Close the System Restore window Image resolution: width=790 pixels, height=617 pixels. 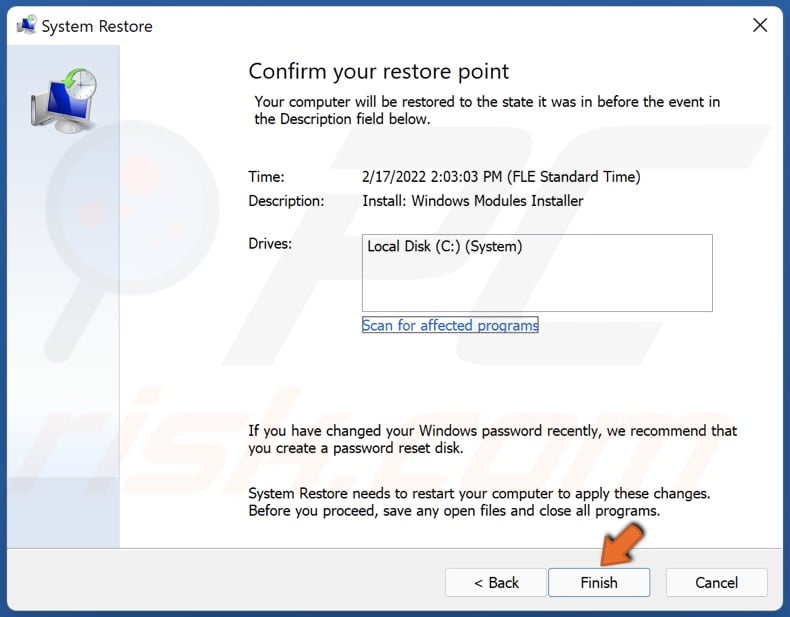pyautogui.click(x=760, y=25)
